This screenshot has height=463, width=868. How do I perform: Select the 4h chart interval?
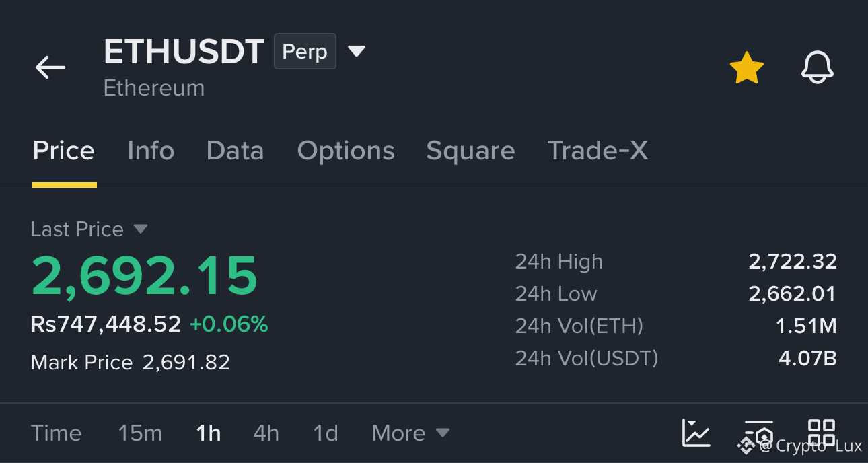(x=266, y=433)
